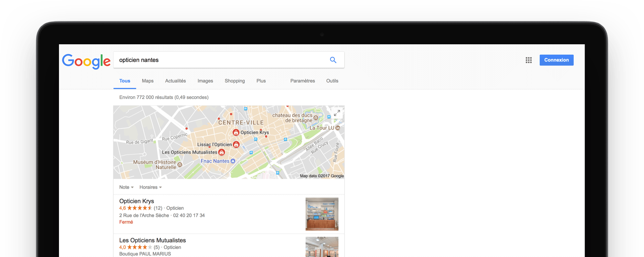This screenshot has width=644, height=257.
Task: Open the Note rating filter dropdown
Action: pyautogui.click(x=126, y=187)
